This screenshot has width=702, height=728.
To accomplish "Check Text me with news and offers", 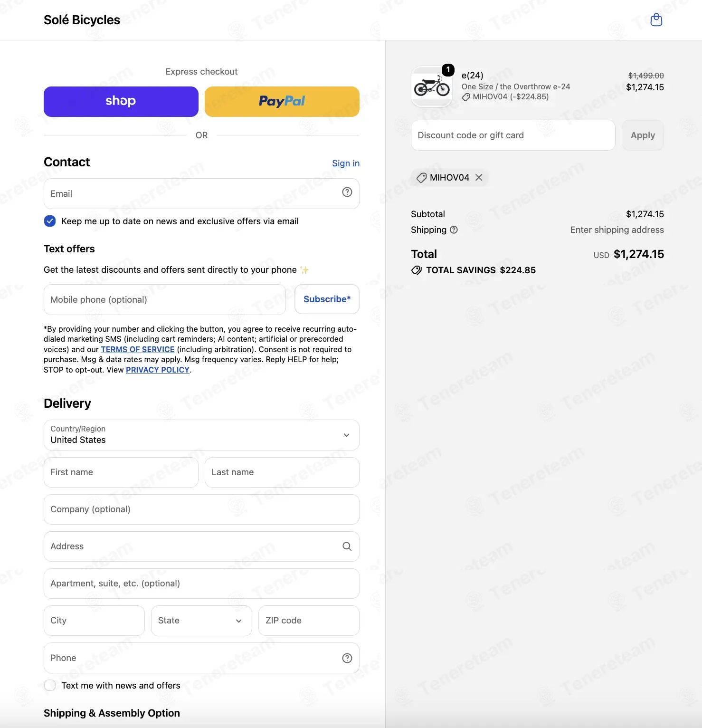I will coord(50,686).
